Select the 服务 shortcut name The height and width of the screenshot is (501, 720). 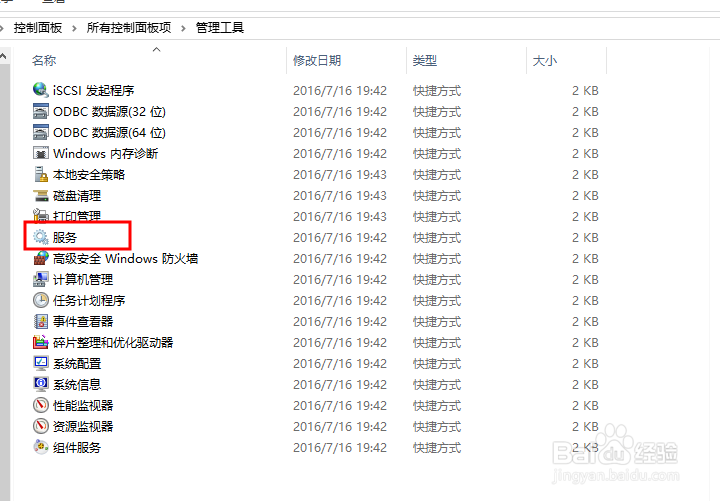pyautogui.click(x=65, y=237)
